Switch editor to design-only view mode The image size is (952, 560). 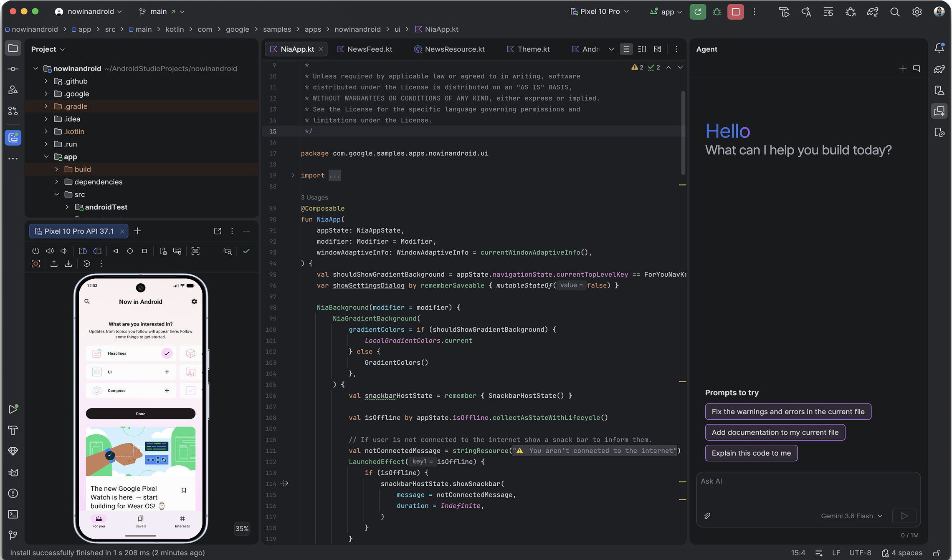point(658,49)
